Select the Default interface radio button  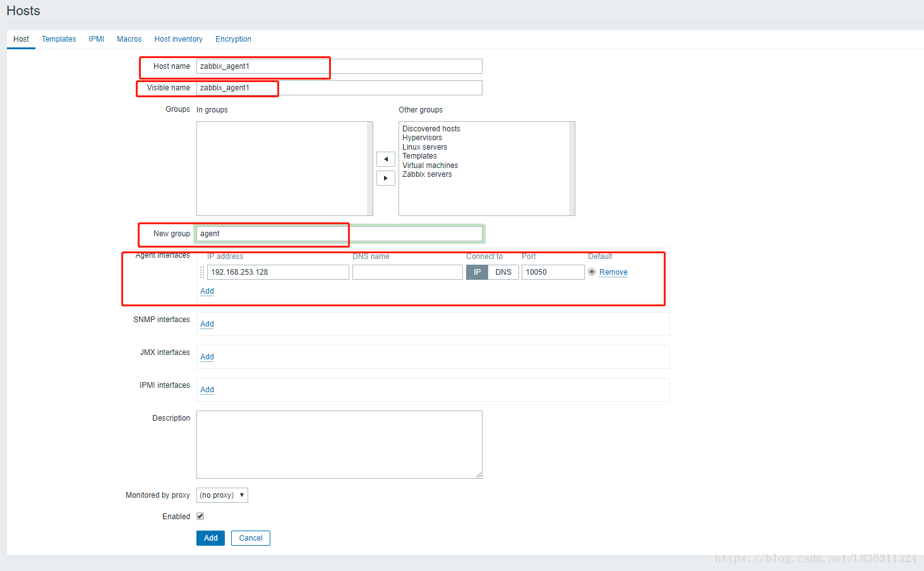tap(592, 272)
